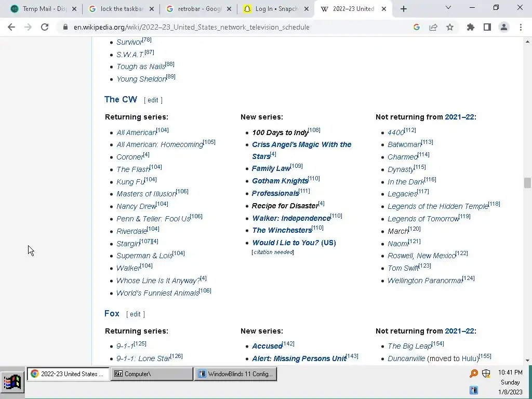
Task: Select the 2022–23 United Wikipedia tab
Action: (353, 9)
